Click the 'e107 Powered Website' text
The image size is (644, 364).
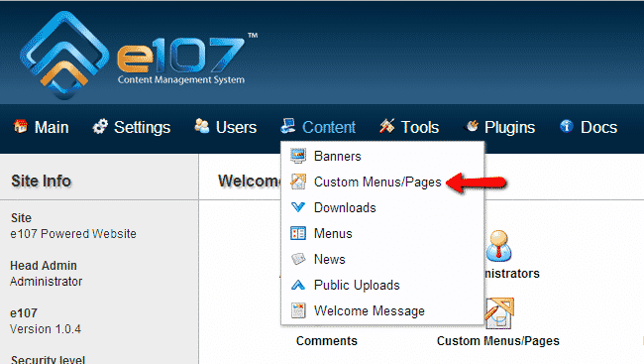[x=73, y=234]
